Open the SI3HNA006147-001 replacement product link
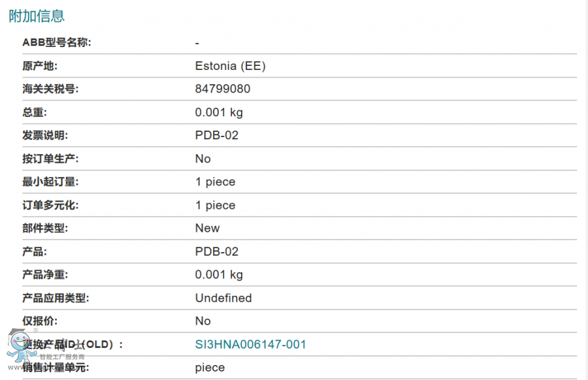Image resolution: width=588 pixels, height=380 pixels. pyautogui.click(x=250, y=345)
